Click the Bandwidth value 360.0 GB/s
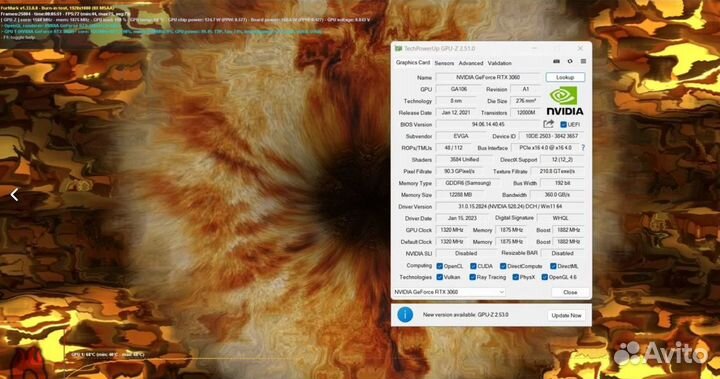Screen dimensions: 720x379 click(557, 195)
